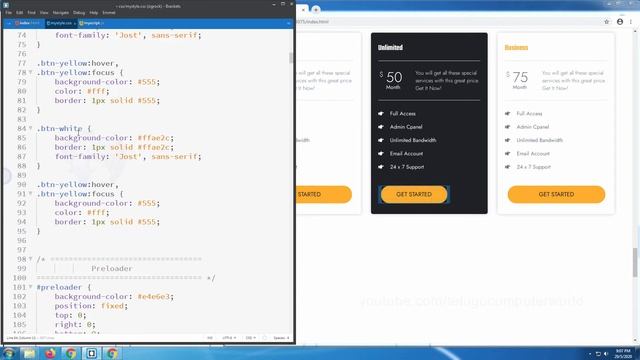Switch to the myscript.js editor tab
The image size is (640, 360).
[x=91, y=23]
